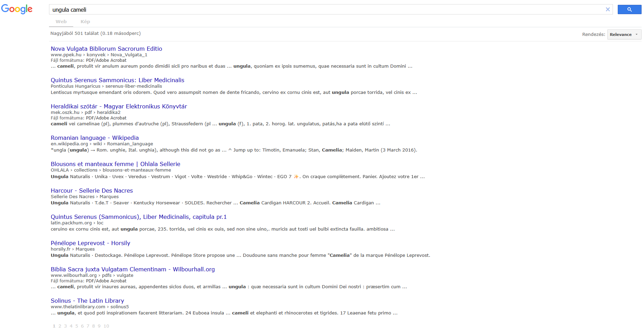644x330 pixels.
Task: Click the horsily.fr › Marques URL
Action: click(x=73, y=249)
